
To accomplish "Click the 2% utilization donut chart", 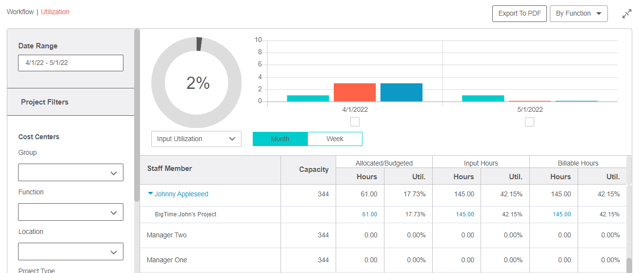I will coord(196,83).
